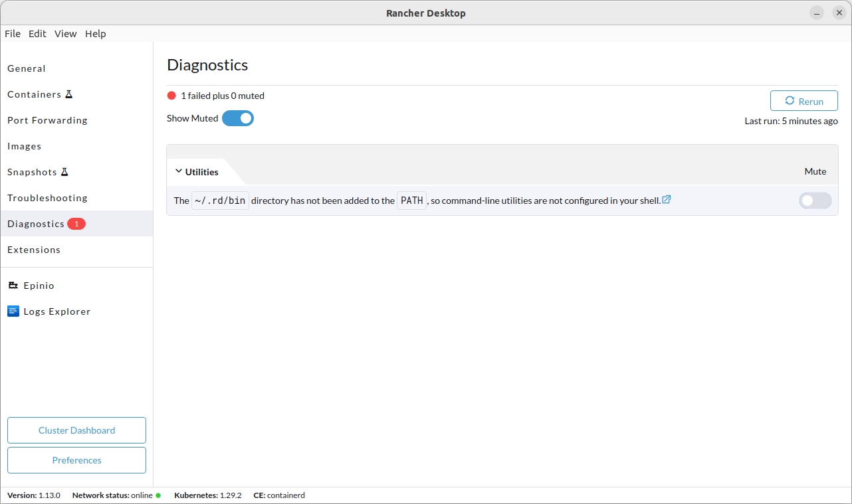Viewport: 852px width, 504px height.
Task: Click the '1 failed plus 0 muted' text
Action: pos(223,96)
